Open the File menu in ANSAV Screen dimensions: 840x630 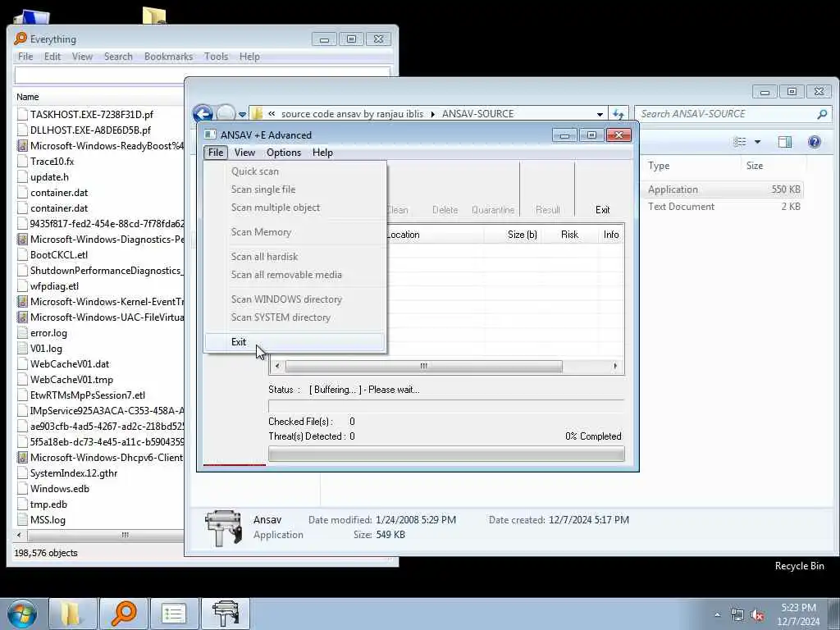tap(216, 153)
